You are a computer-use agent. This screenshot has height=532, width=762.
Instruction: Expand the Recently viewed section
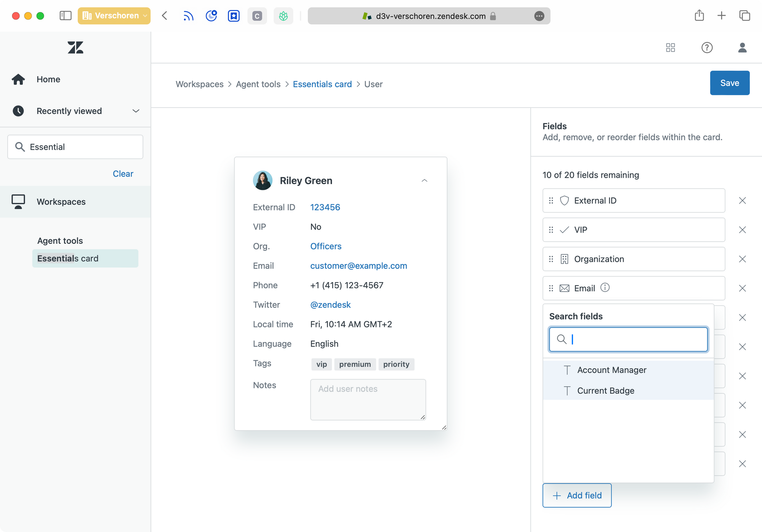click(x=136, y=111)
